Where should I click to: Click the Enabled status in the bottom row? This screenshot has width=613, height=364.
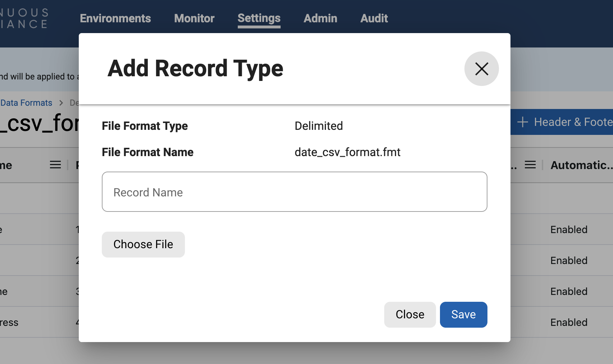coord(569,322)
